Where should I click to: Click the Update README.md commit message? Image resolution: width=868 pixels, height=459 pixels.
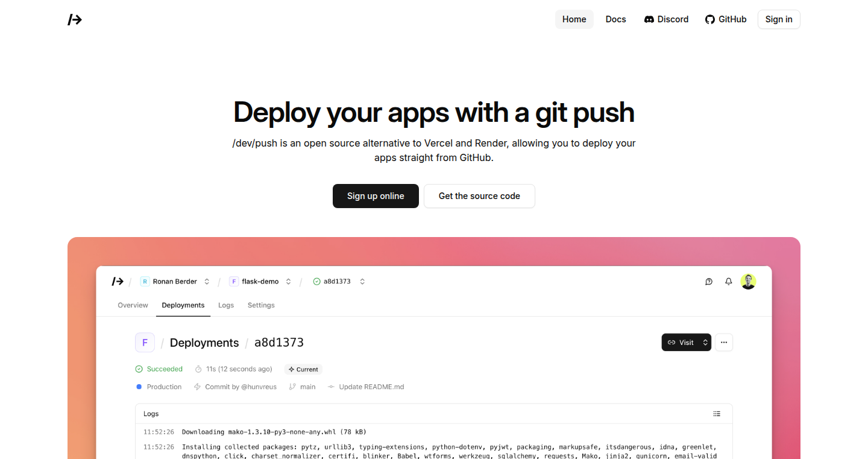click(x=371, y=387)
